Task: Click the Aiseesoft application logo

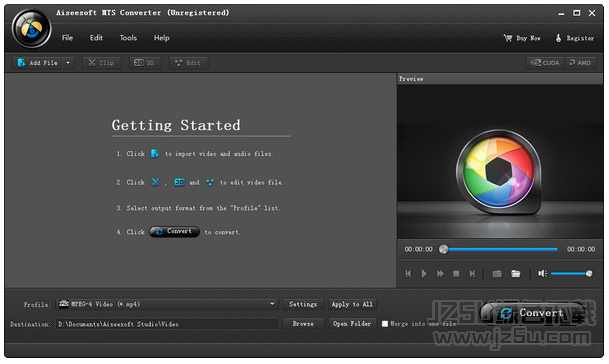Action: coord(31,29)
